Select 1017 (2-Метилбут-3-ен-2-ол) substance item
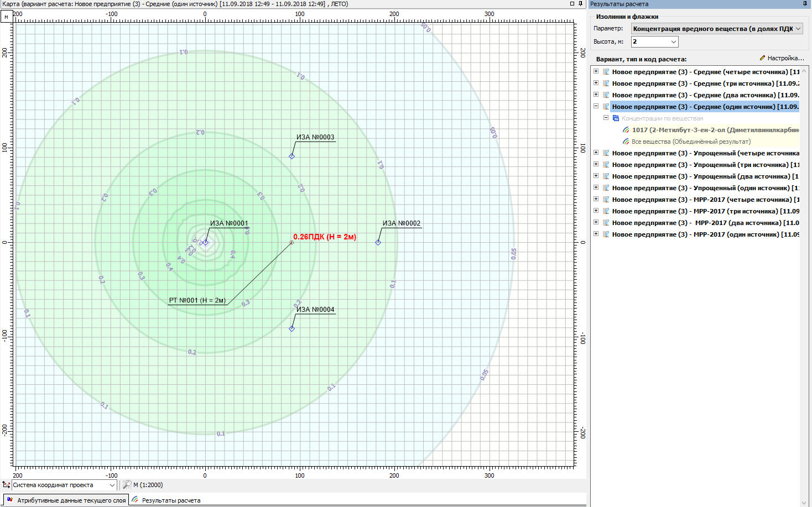Screen dimensions: 812x507 click(x=714, y=130)
